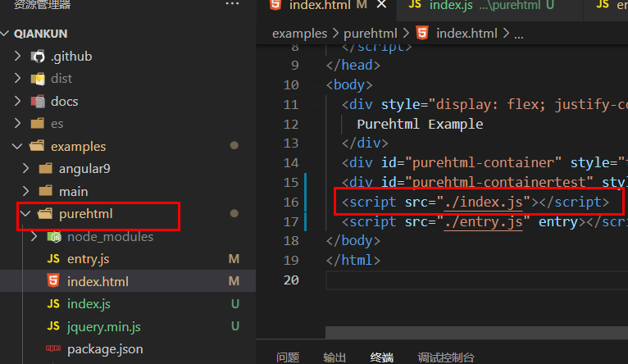Click the HTML5 icon in the breadcrumb
The height and width of the screenshot is (364, 628).
point(422,33)
